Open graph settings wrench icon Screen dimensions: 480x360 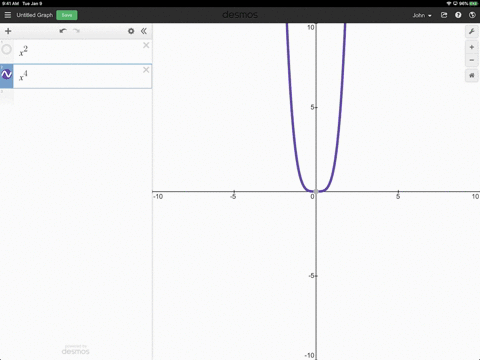[472, 32]
